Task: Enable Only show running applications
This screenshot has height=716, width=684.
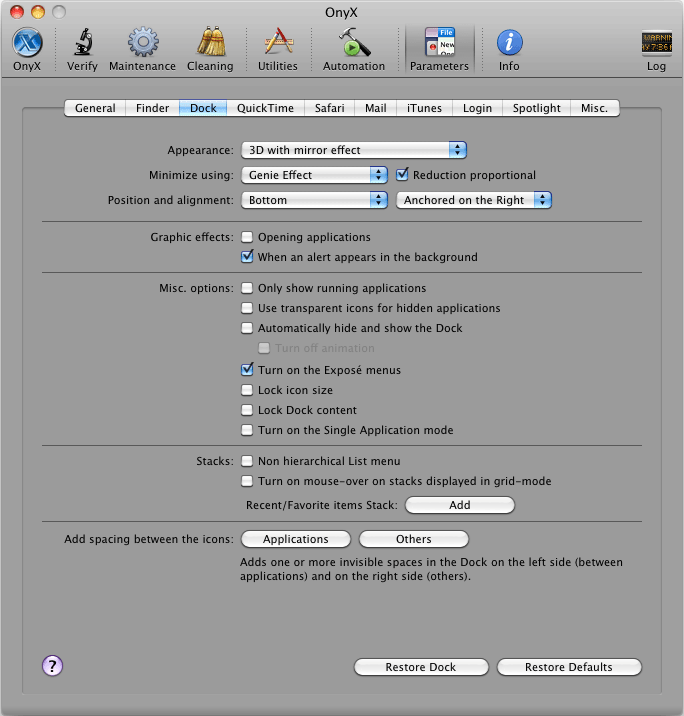Action: click(247, 288)
